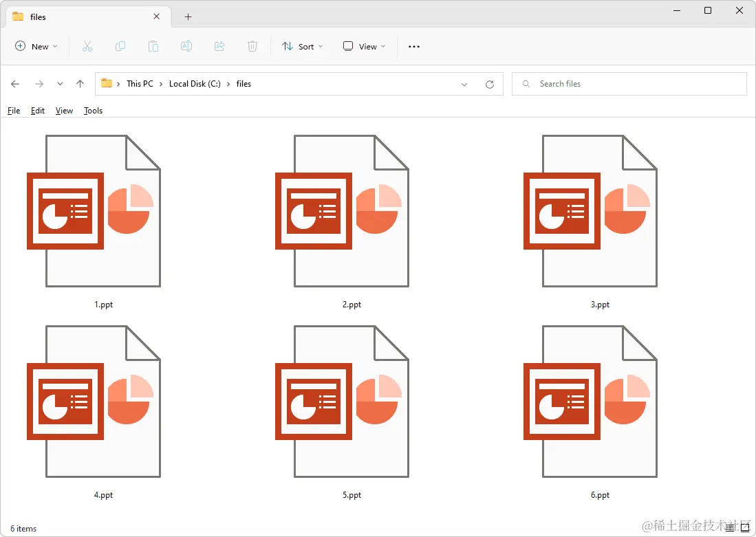Click the Rename icon in toolbar
Image resolution: width=756 pixels, height=537 pixels.
click(x=186, y=46)
